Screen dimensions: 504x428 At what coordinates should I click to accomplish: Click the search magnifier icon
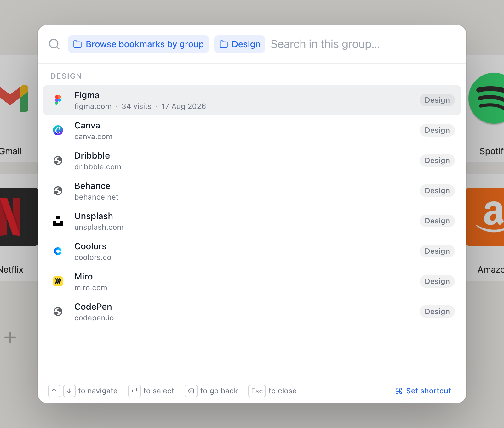54,44
